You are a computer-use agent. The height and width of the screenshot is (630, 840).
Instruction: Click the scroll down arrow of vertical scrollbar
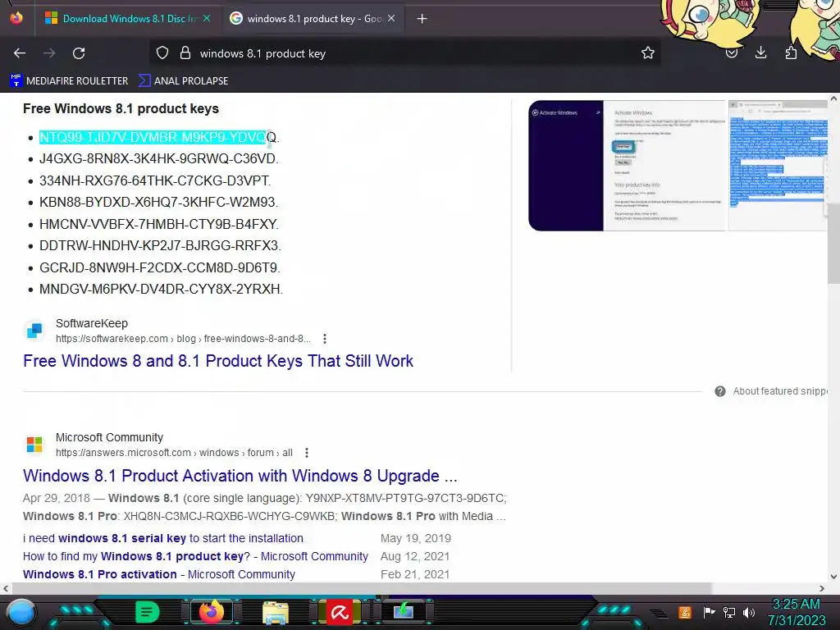click(x=833, y=577)
